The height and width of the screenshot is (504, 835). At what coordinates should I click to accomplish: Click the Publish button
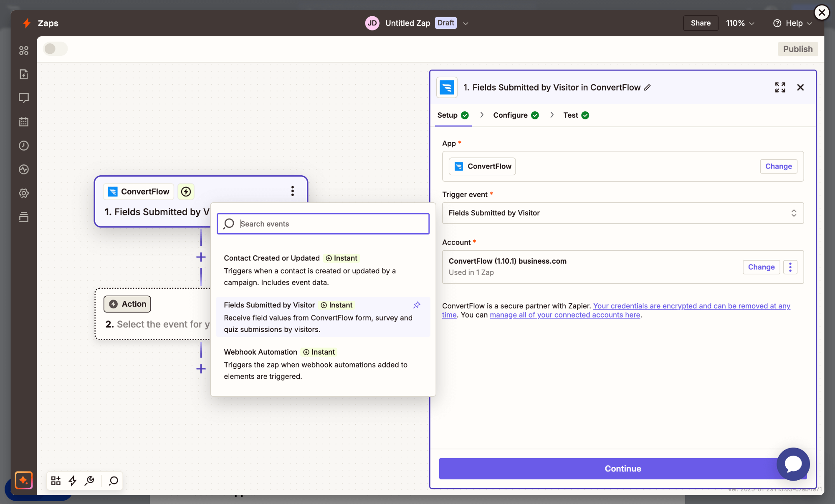click(798, 49)
